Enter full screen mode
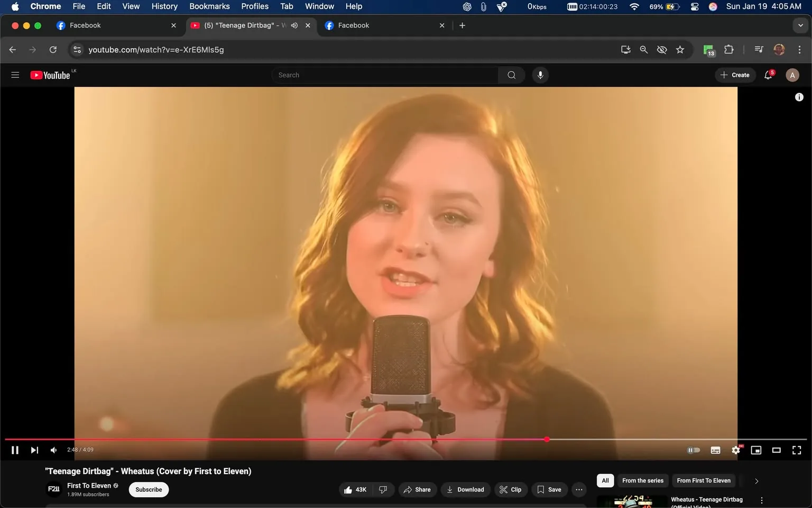812x508 pixels. (796, 450)
